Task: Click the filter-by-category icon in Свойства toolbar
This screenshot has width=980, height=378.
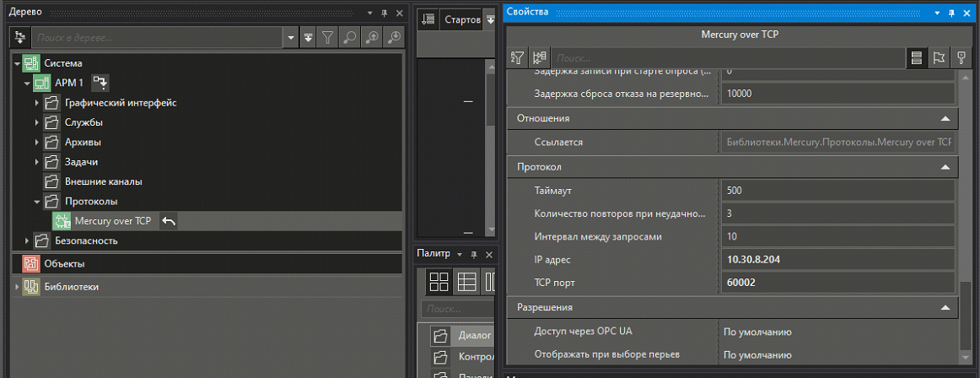Action: click(x=518, y=58)
